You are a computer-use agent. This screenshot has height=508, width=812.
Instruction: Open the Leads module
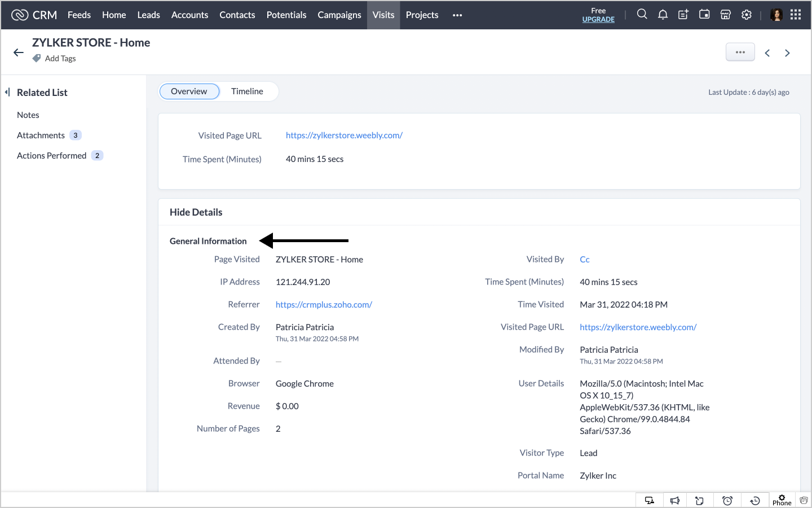click(148, 15)
